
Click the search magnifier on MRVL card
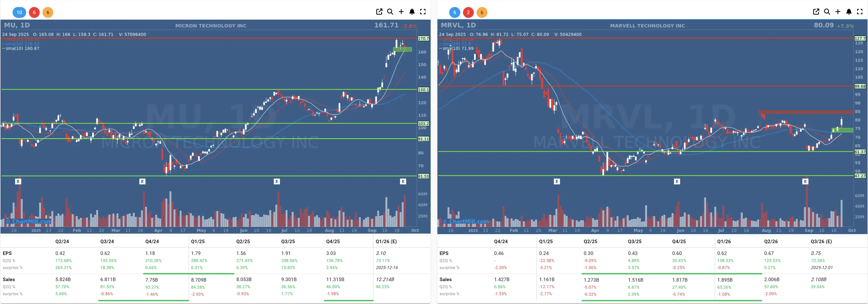click(x=827, y=12)
